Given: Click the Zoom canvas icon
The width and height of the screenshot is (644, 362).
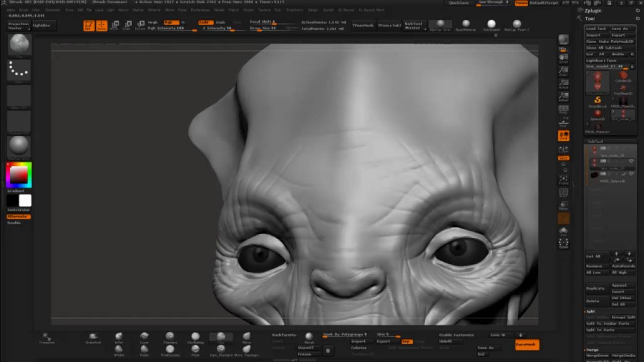Looking at the screenshot, I should point(563,71).
